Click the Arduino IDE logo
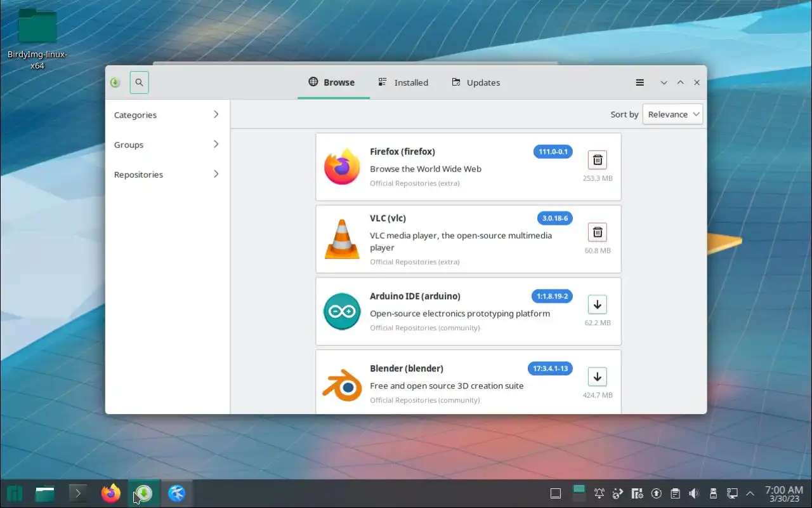812x508 pixels. (x=342, y=311)
